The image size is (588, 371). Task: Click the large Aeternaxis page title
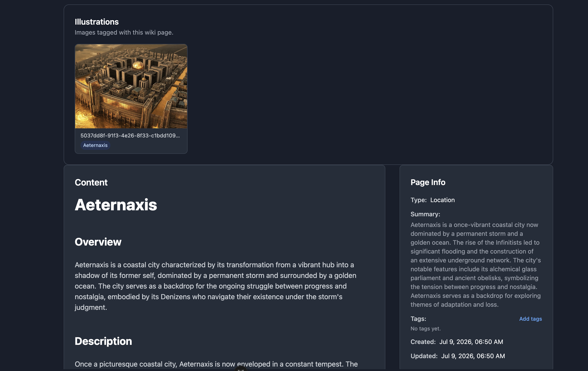coord(116,205)
